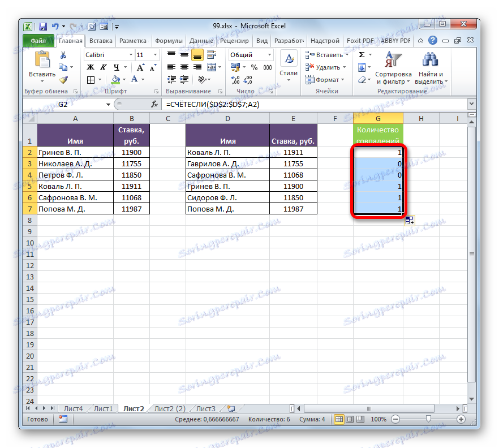Click the Insert Function (fx) icon
The width and height of the screenshot is (499, 448).
coord(154,104)
